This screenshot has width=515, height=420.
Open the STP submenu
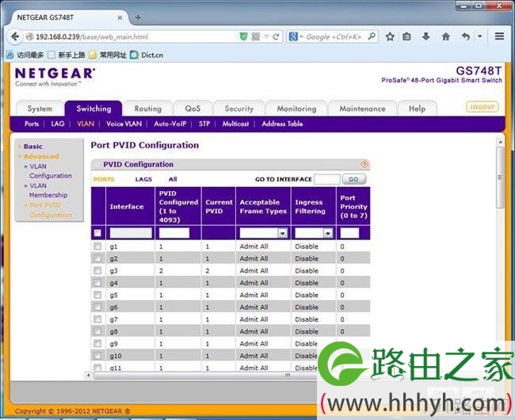(204, 124)
